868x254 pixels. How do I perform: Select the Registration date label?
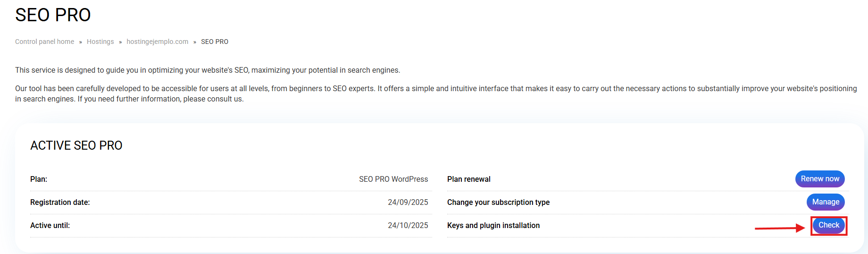[x=60, y=203]
